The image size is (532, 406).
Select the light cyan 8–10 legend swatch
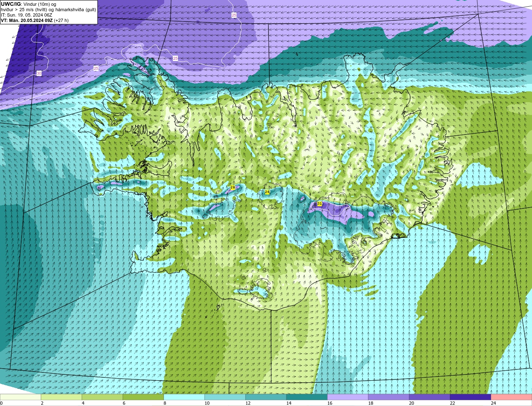click(185, 397)
